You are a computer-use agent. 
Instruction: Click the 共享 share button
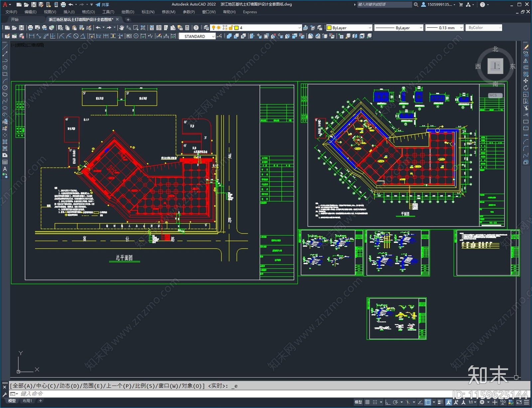tap(102, 5)
